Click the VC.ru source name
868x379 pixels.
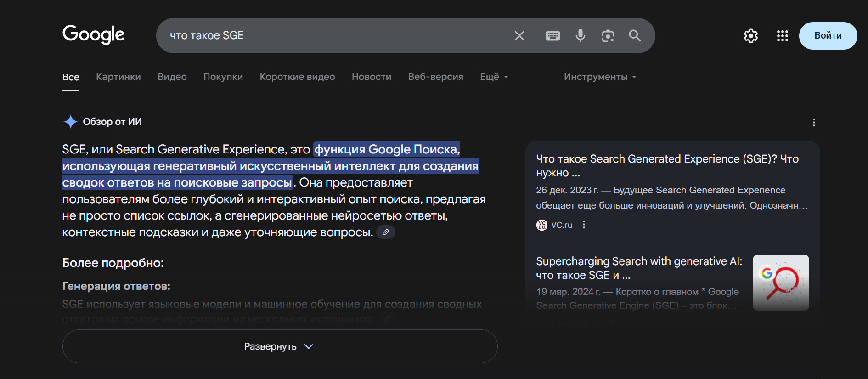coord(562,225)
